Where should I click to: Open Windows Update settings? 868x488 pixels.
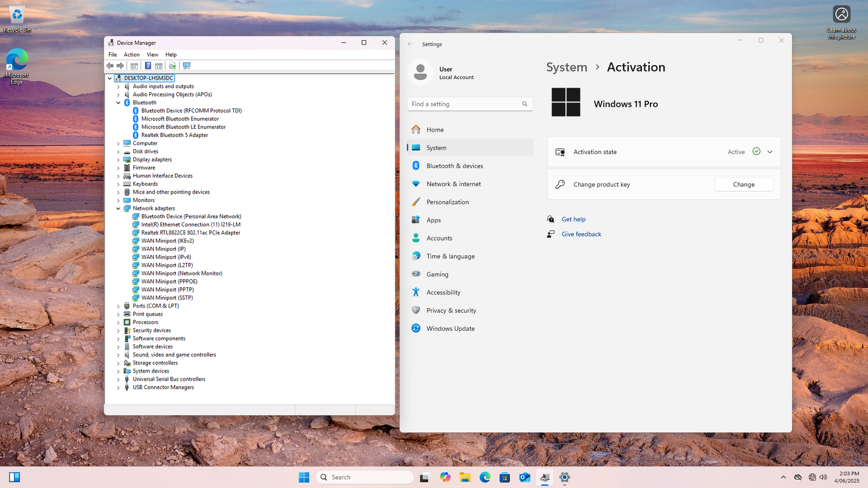click(x=470, y=329)
